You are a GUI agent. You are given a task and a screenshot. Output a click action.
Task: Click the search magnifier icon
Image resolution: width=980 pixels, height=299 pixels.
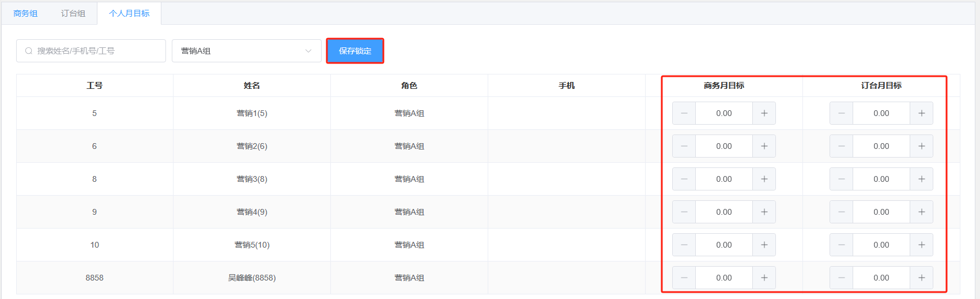[29, 51]
